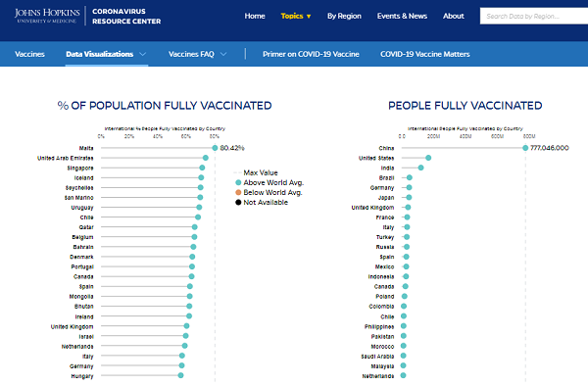Expand the Vaccines FAQ chevron
Viewport: 588px width, 386px height.
pos(223,54)
